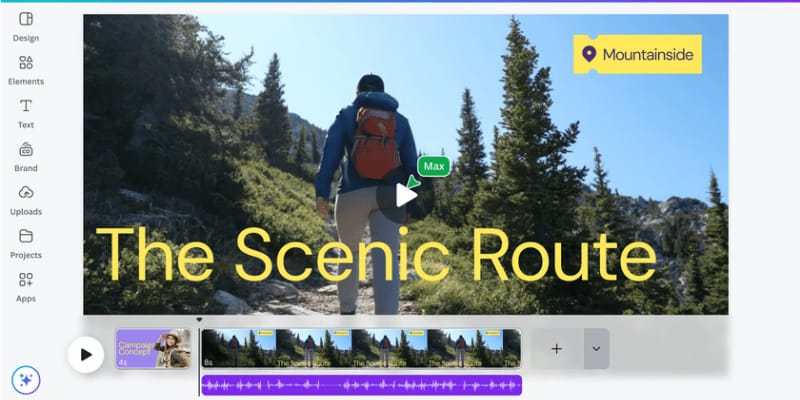Viewport: 800px width, 400px height.
Task: Select the purple audio waveform track
Action: pyautogui.click(x=361, y=385)
